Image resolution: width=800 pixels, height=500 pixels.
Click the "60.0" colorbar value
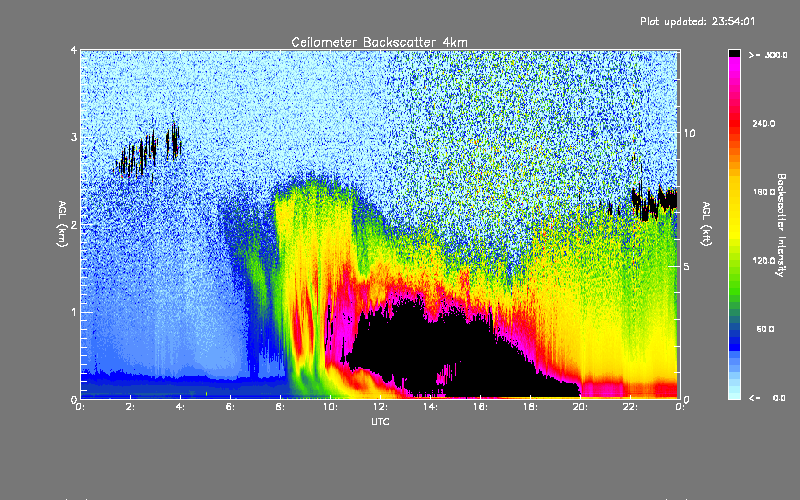[x=765, y=329]
